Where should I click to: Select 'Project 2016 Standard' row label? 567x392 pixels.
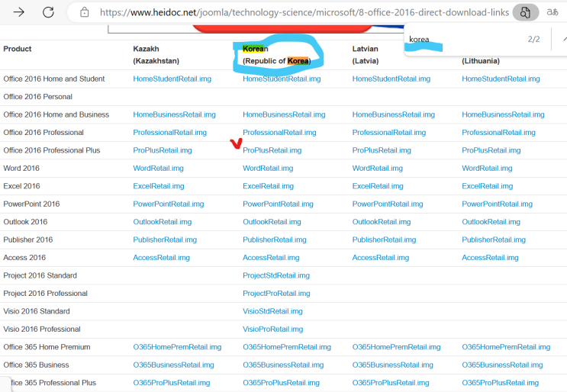[40, 275]
